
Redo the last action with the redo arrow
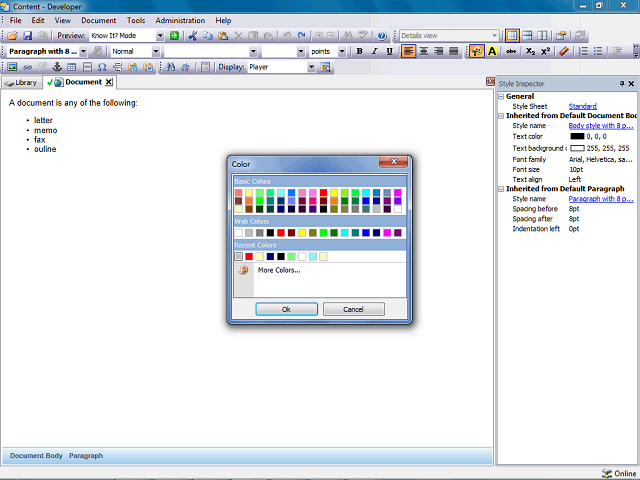coord(302,36)
